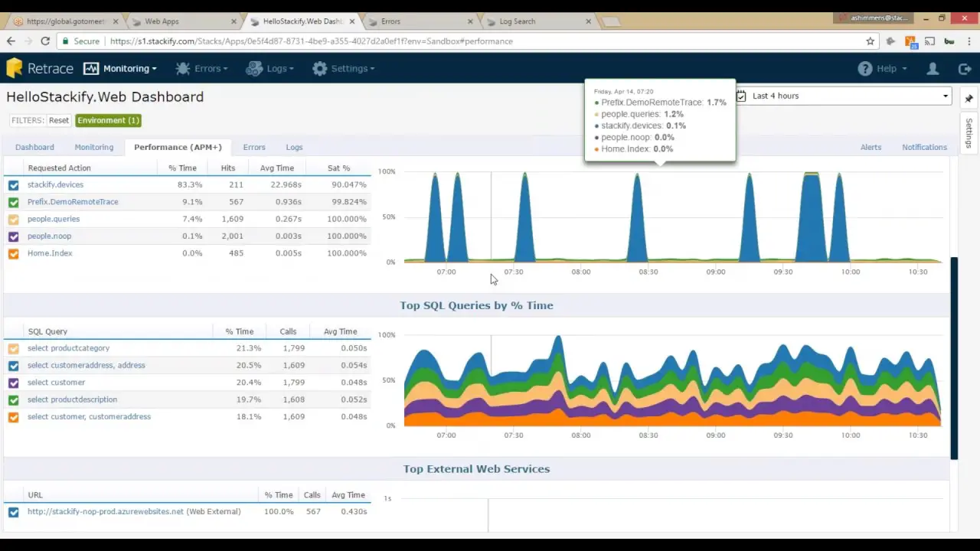Screen dimensions: 980x551
Task: Toggle select productdescription checkbox
Action: (x=13, y=399)
